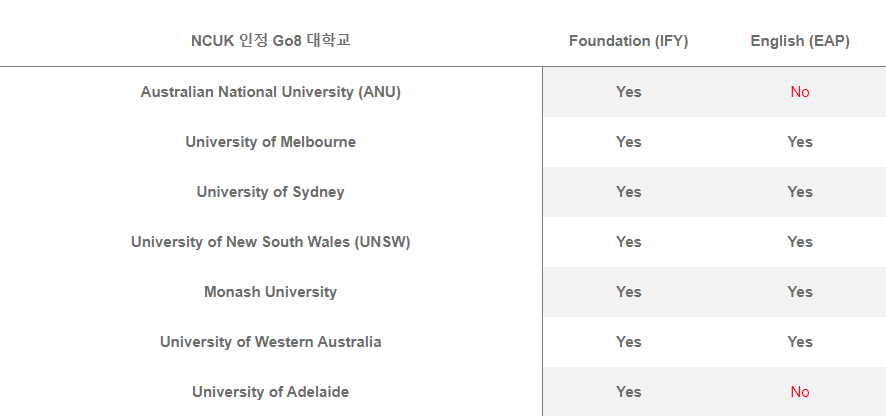Click the Foundation Yes for UNSW
The image size is (886, 416).
point(628,242)
